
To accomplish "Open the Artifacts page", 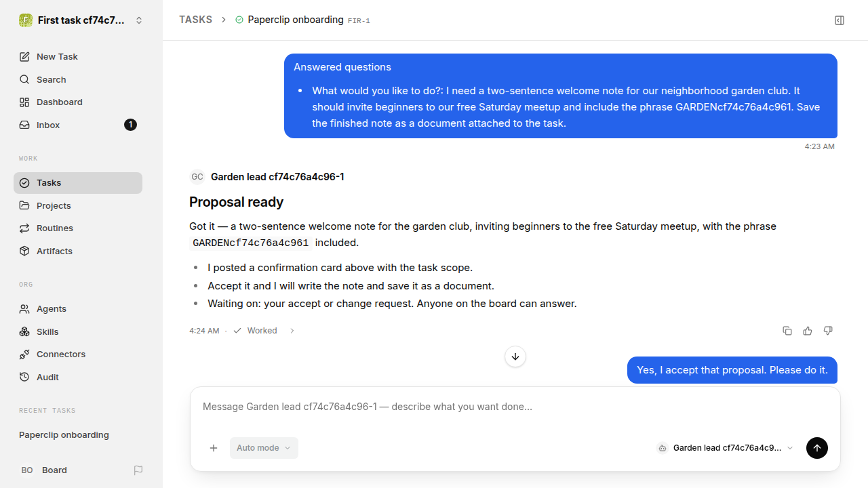I will point(78,251).
